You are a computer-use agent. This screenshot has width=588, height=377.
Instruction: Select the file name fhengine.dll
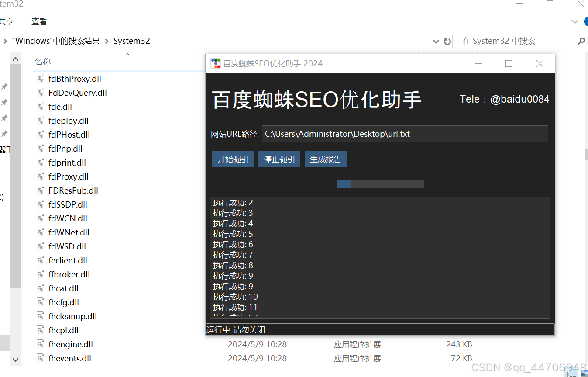71,345
